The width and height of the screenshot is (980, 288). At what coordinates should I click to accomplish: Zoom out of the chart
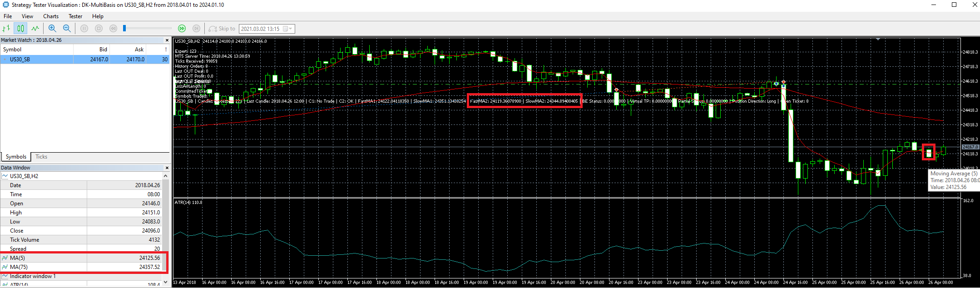click(x=67, y=29)
